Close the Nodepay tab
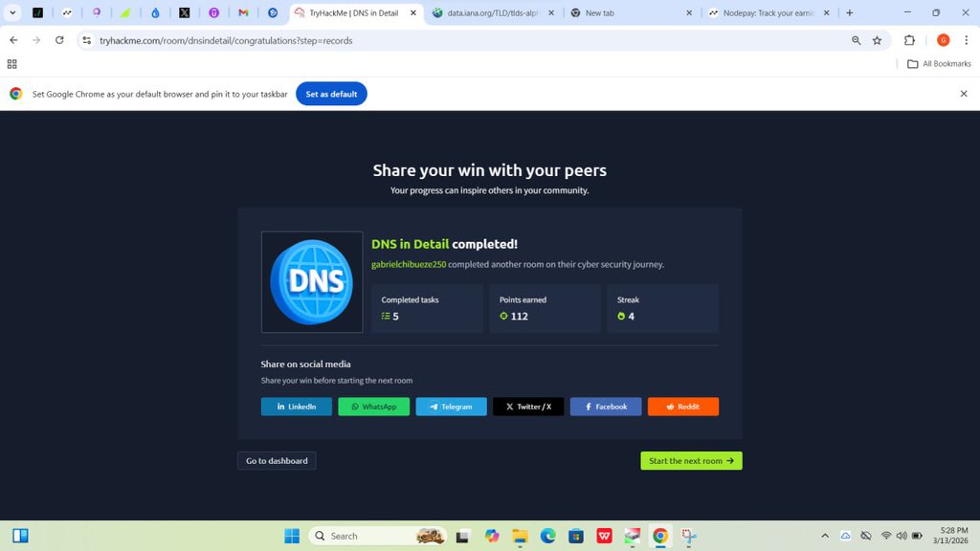The height and width of the screenshot is (551, 980). tap(827, 12)
